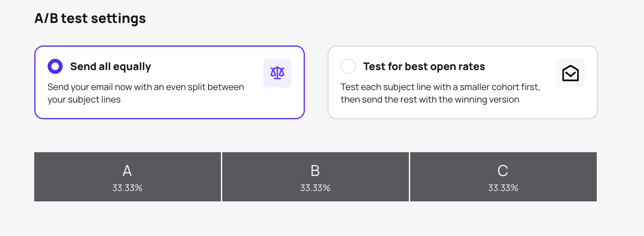The height and width of the screenshot is (236, 644).
Task: Click 33.33% under variant C
Action: tap(503, 188)
